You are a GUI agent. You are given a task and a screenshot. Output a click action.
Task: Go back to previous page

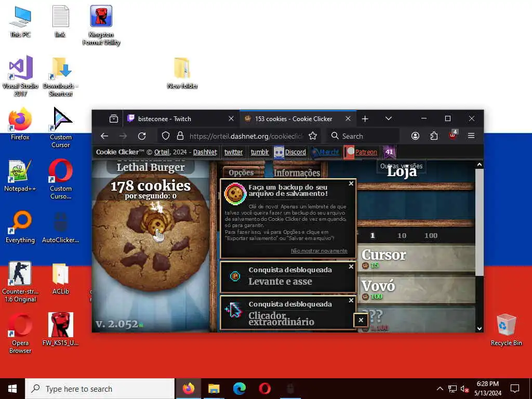pos(104,136)
